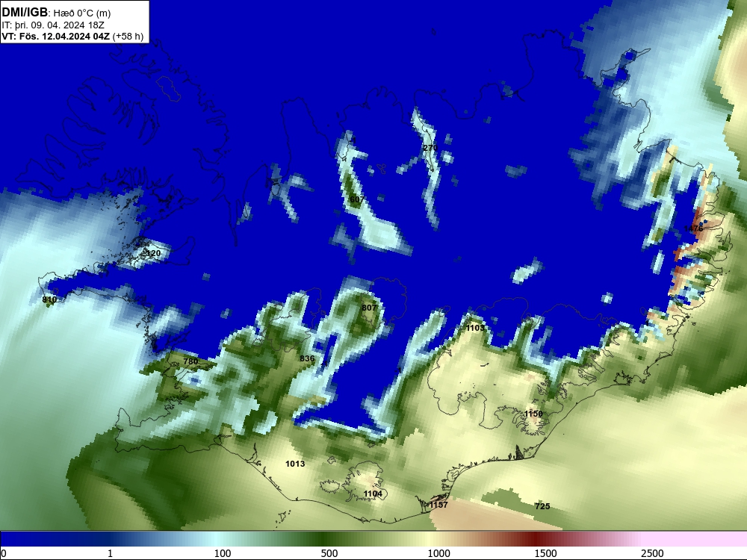Click the 1157 value at the south coast
The width and height of the screenshot is (747, 560).
438,505
